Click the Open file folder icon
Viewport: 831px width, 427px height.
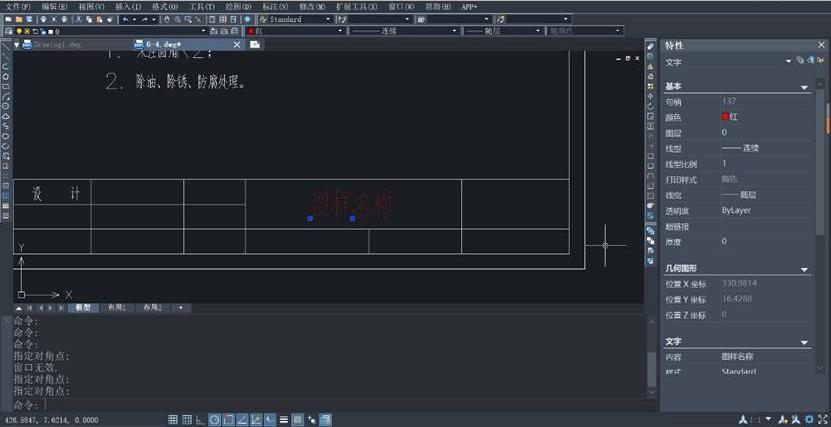[19, 19]
